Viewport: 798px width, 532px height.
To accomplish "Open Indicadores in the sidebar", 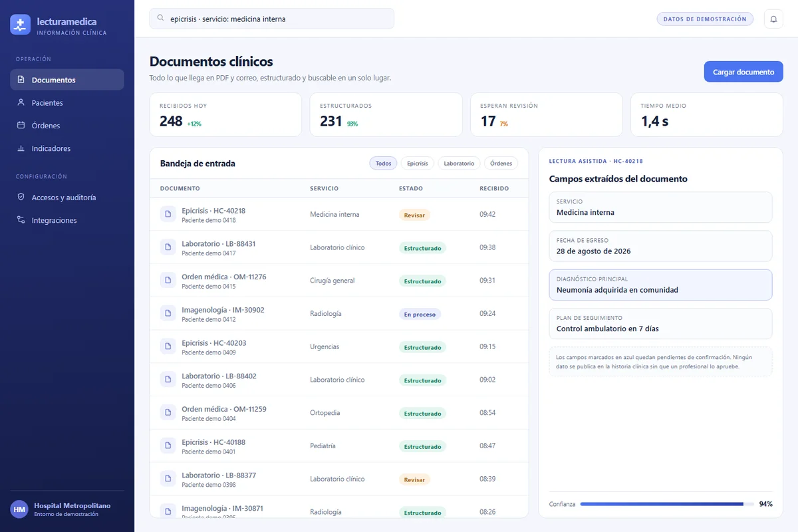I will (x=67, y=148).
